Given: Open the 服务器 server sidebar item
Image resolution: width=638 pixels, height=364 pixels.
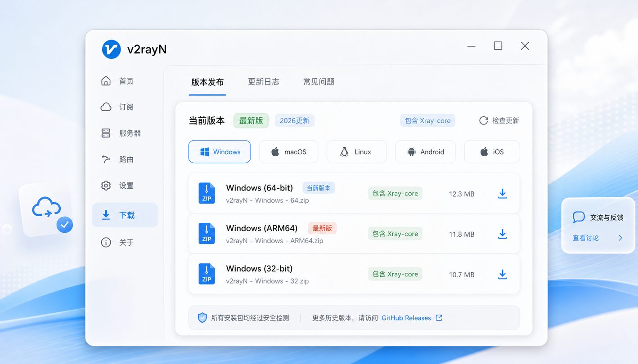Looking at the screenshot, I should 121,133.
